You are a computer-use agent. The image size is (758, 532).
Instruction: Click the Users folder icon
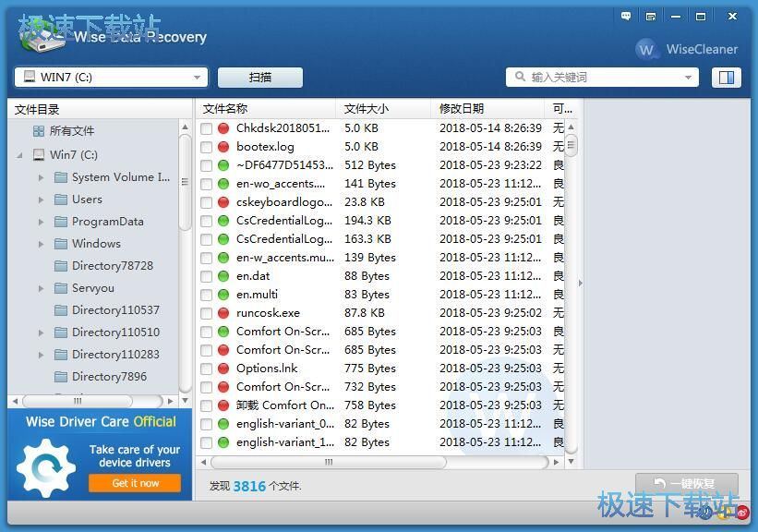click(x=61, y=199)
